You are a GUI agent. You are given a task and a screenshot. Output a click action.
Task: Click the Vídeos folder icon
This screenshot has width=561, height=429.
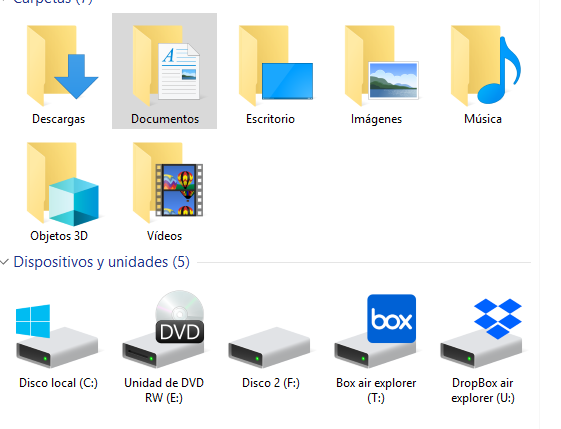coord(167,182)
